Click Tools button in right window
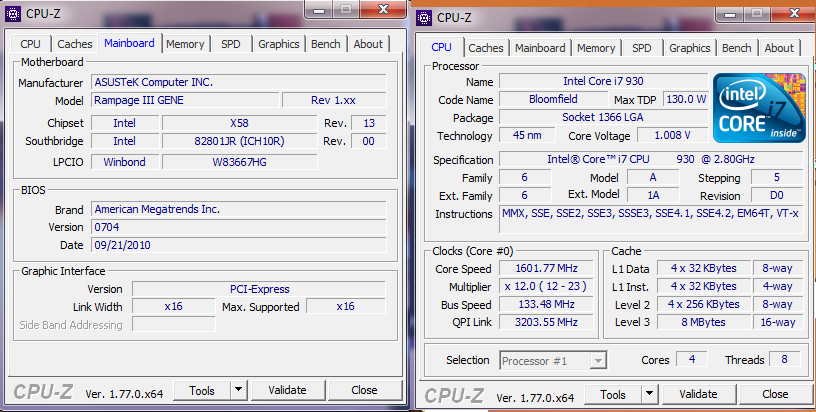The height and width of the screenshot is (412, 816). coord(613,395)
